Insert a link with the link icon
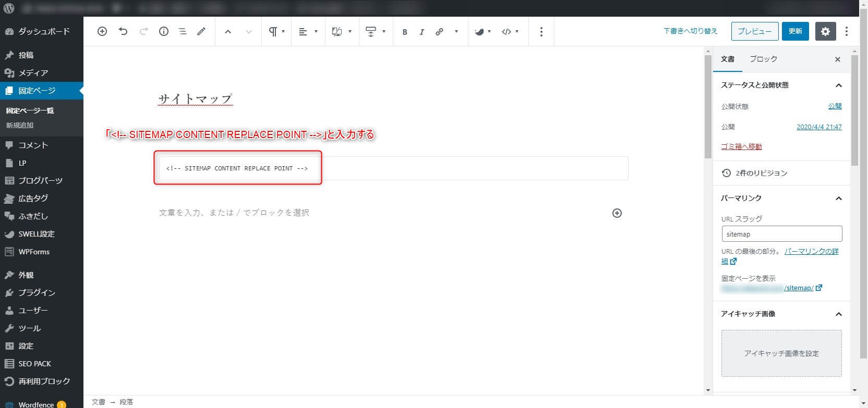Screen dimensions: 868x408 coord(439,32)
